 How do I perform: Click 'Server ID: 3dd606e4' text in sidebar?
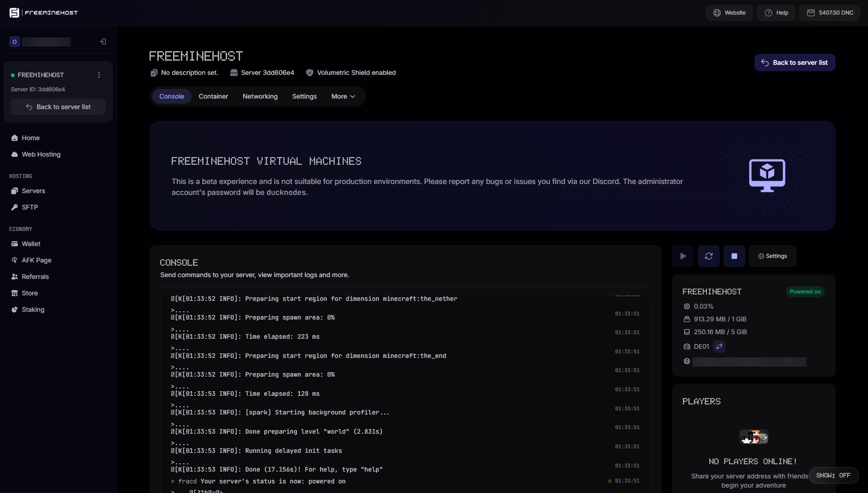pos(38,89)
